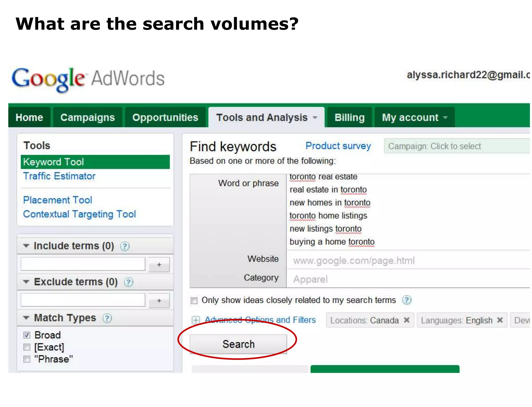The image size is (532, 407).
Task: Open the Traffic Estimator tool
Action: pos(59,176)
